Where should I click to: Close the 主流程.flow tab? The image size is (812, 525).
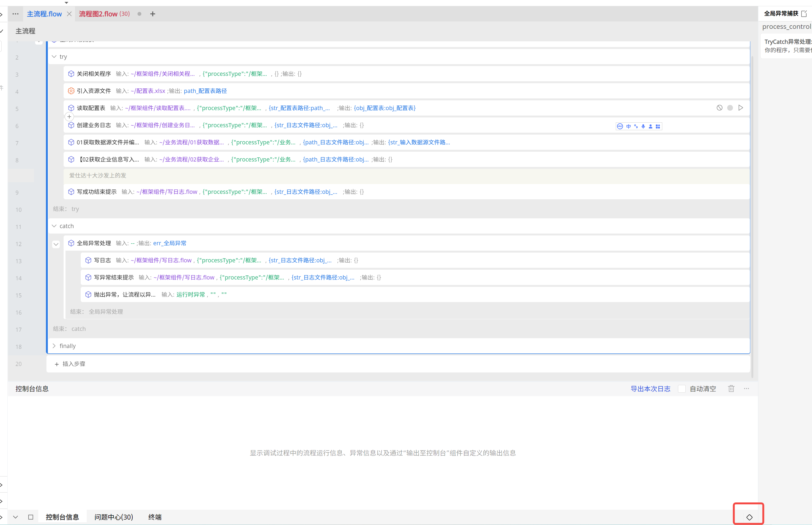pyautogui.click(x=69, y=14)
